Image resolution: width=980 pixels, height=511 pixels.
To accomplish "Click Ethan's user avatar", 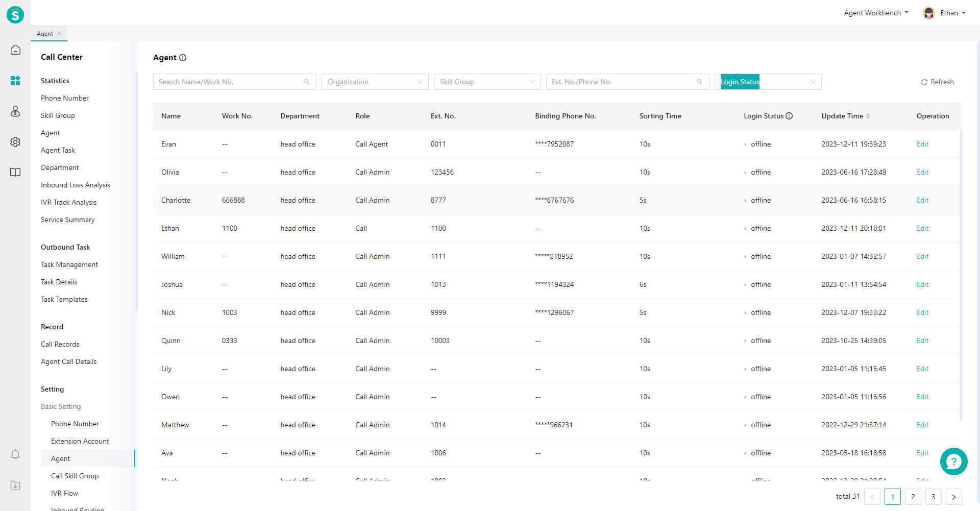I will tap(929, 13).
